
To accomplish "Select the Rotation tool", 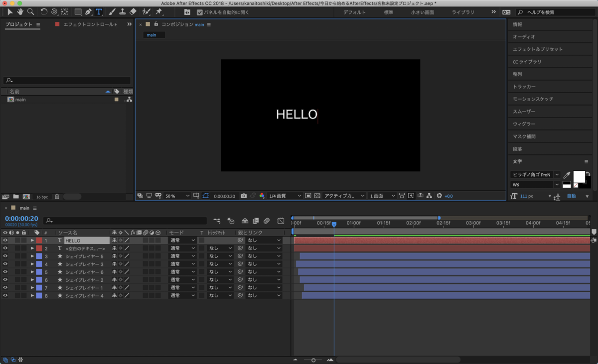I will coord(44,11).
